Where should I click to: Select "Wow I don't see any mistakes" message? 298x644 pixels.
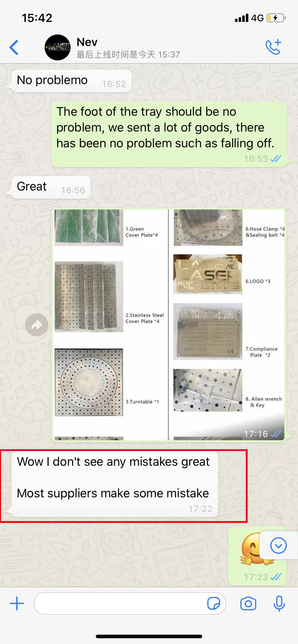click(115, 484)
